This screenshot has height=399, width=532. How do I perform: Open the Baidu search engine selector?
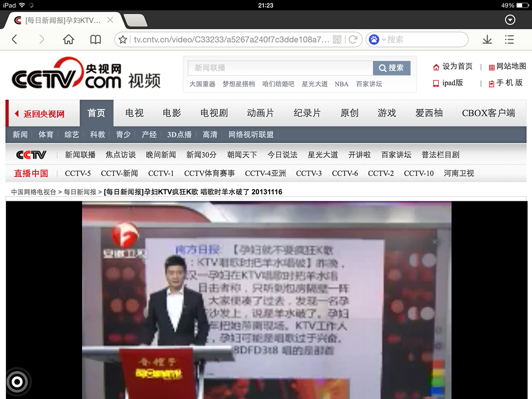pyautogui.click(x=377, y=39)
